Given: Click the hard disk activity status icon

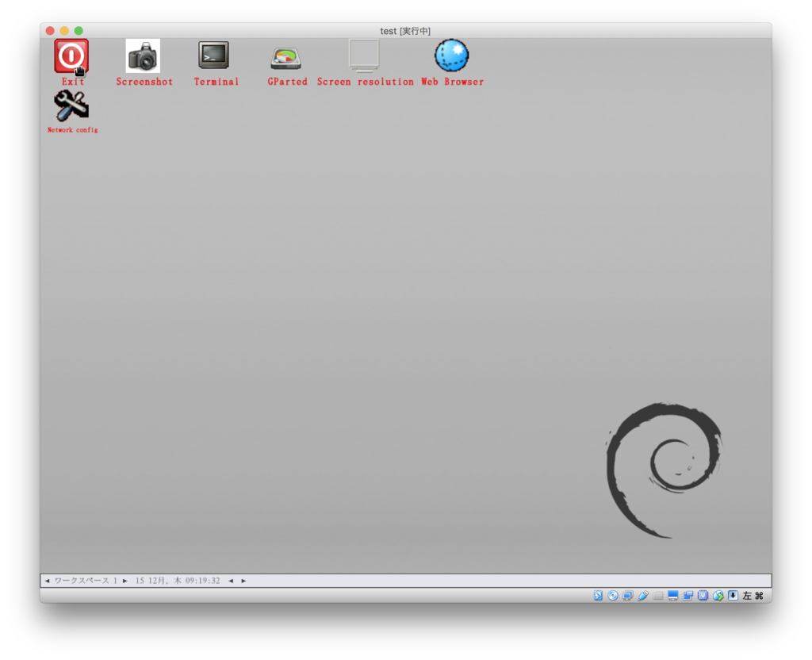Looking at the screenshot, I should click(598, 596).
